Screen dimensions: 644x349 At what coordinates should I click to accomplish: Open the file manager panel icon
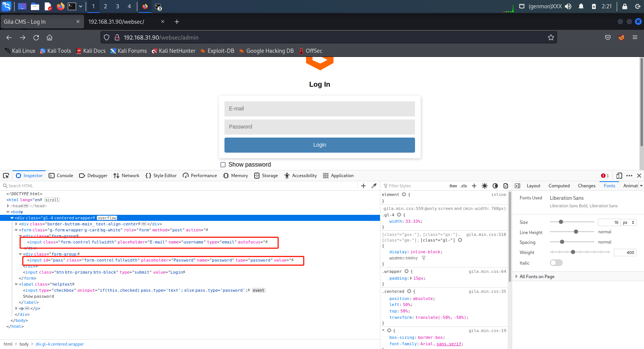35,6
